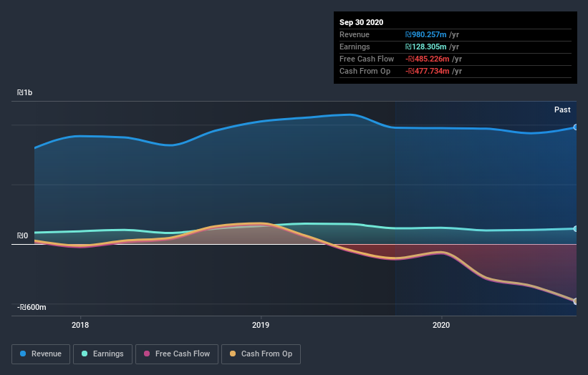Click the -₪485.226m free cash flow value
The height and width of the screenshot is (375, 588).
(427, 59)
